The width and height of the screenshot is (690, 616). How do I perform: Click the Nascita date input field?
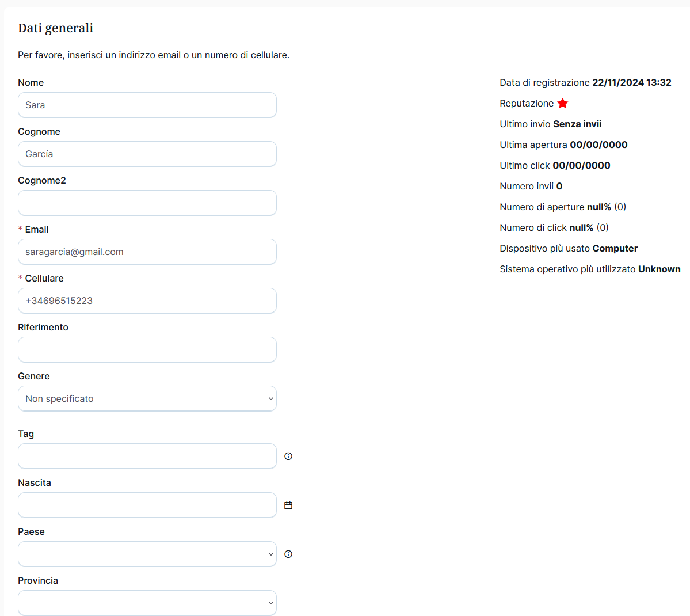point(147,505)
